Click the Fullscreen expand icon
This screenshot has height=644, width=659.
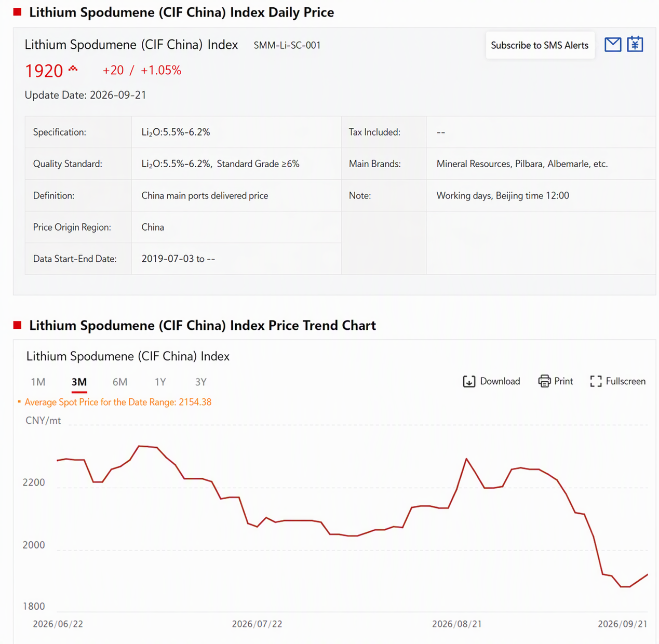coord(596,382)
